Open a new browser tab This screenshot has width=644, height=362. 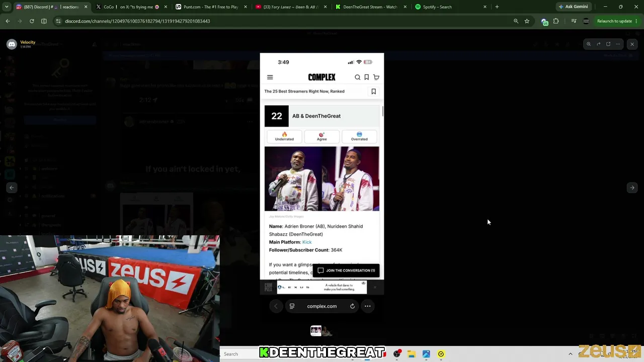(497, 7)
